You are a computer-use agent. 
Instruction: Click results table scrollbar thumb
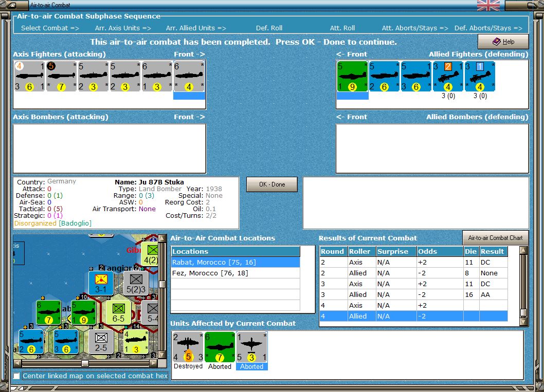(523, 312)
